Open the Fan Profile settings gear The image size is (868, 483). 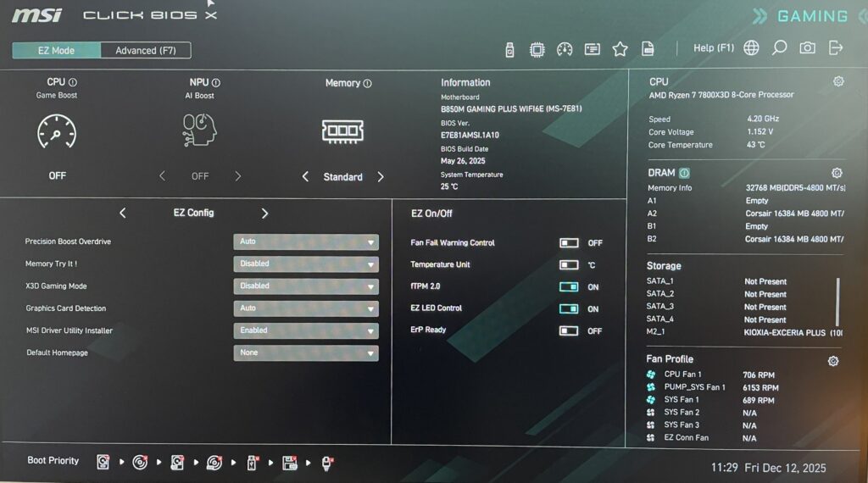pos(833,361)
